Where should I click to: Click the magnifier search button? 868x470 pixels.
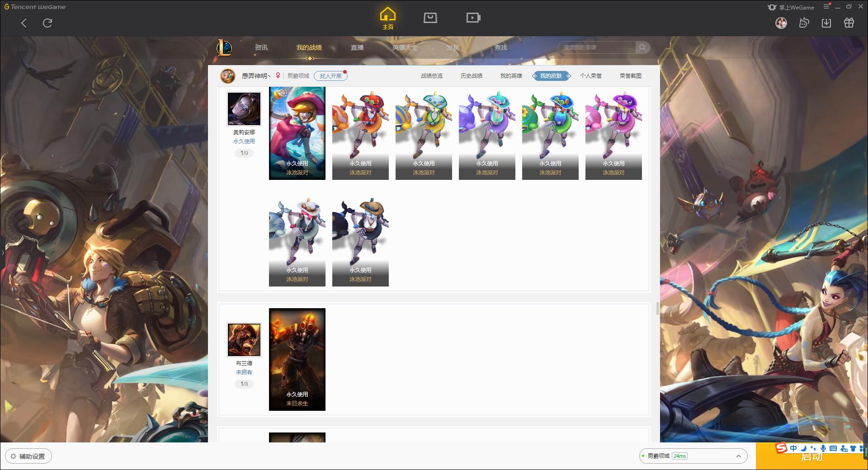point(642,47)
